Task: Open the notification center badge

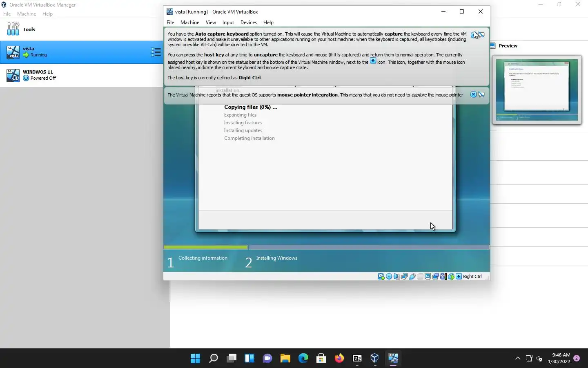Action: 577,358
